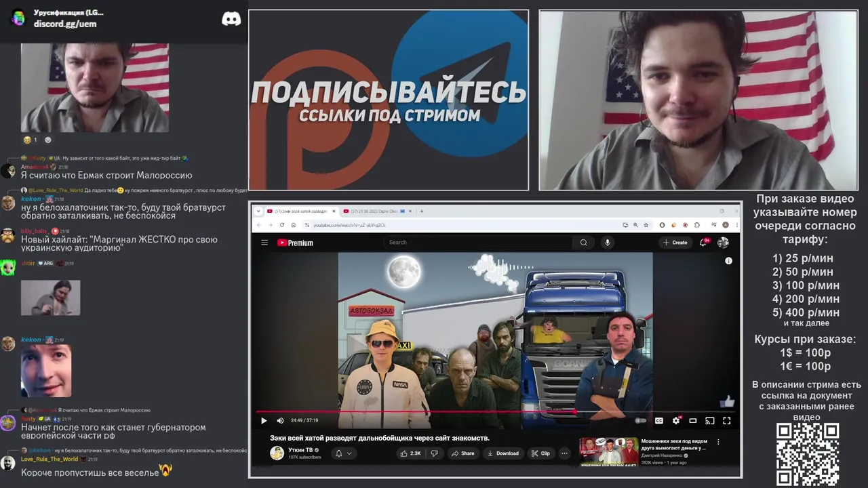Create a Clip of the video
Viewport: 868px width, 488px height.
coord(540,453)
